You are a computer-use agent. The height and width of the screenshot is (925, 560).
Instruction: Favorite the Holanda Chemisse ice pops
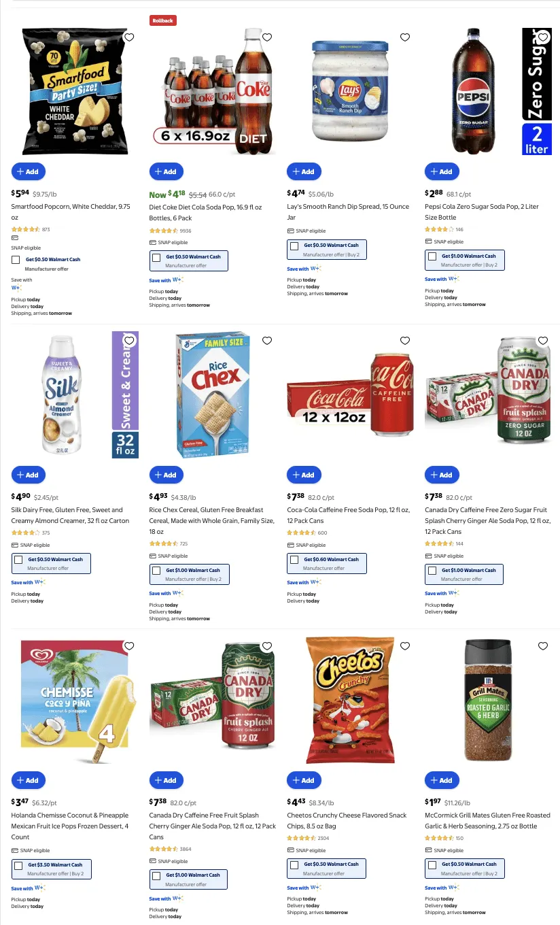[x=129, y=646]
